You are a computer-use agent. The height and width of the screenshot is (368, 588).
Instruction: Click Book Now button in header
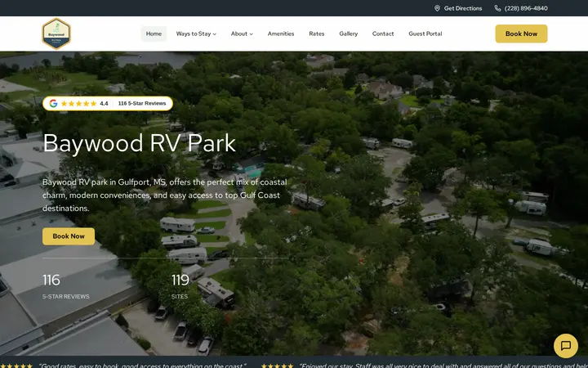[x=521, y=34]
